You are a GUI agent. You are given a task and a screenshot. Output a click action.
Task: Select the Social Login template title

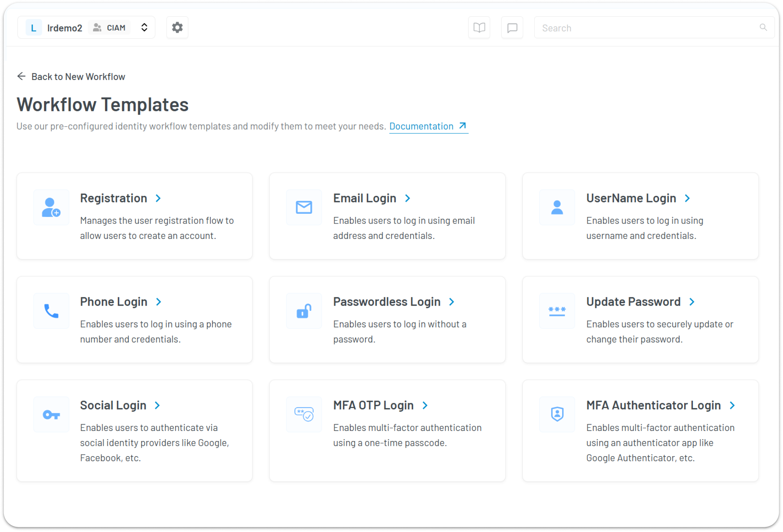[113, 405]
